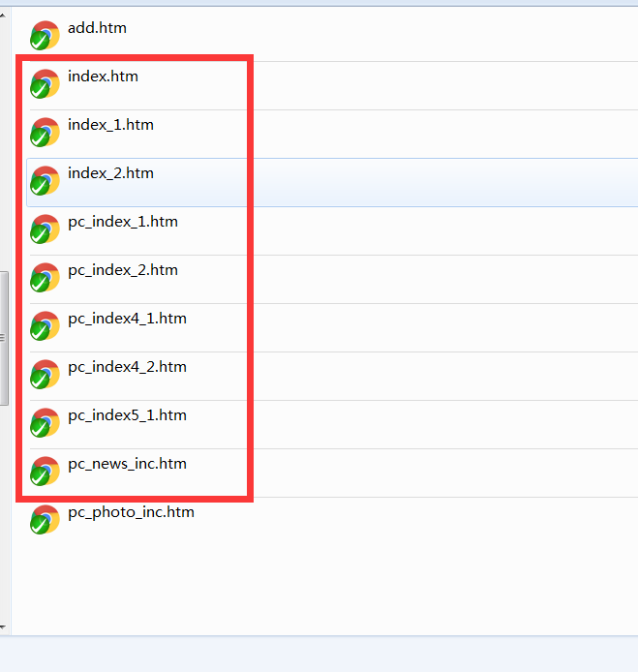Image resolution: width=638 pixels, height=672 pixels.
Task: Select the icon of pc_index_2.htm
Action: [x=45, y=278]
